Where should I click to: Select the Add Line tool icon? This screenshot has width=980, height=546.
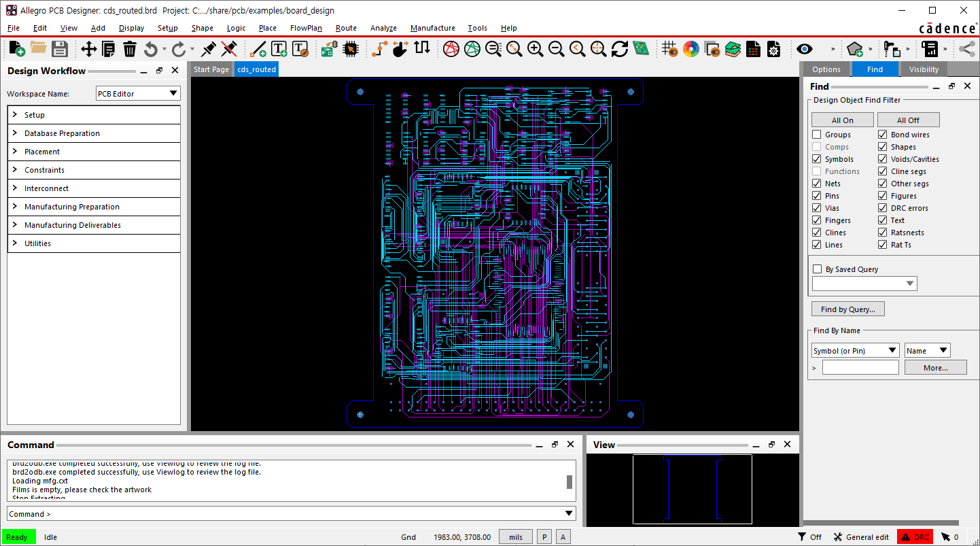(258, 49)
